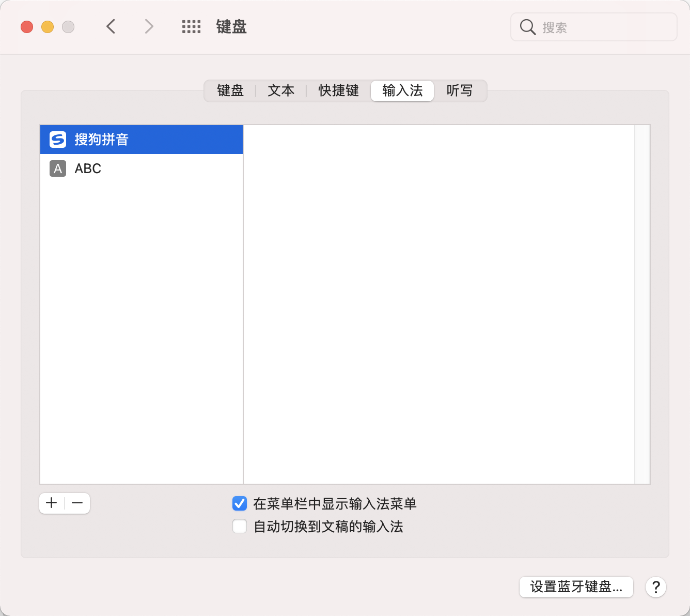The image size is (690, 616).
Task: Click the scrollbar track in details pane
Action: coord(642,304)
